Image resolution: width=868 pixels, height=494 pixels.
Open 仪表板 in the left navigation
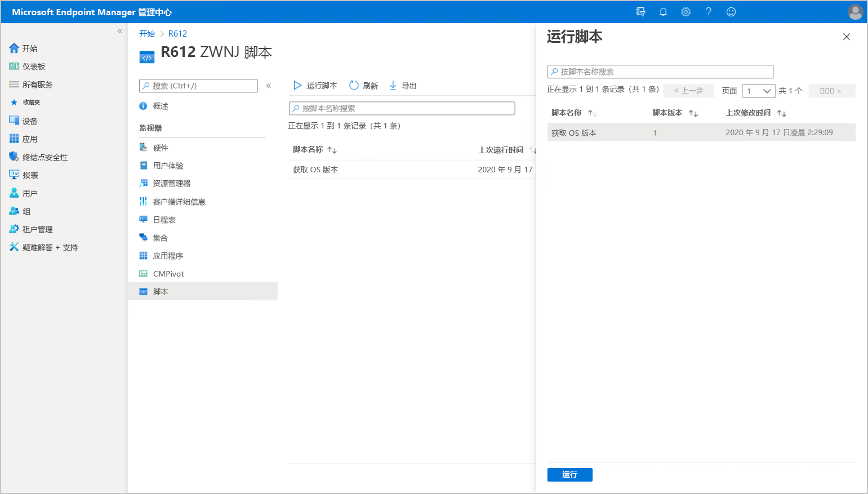tap(27, 66)
